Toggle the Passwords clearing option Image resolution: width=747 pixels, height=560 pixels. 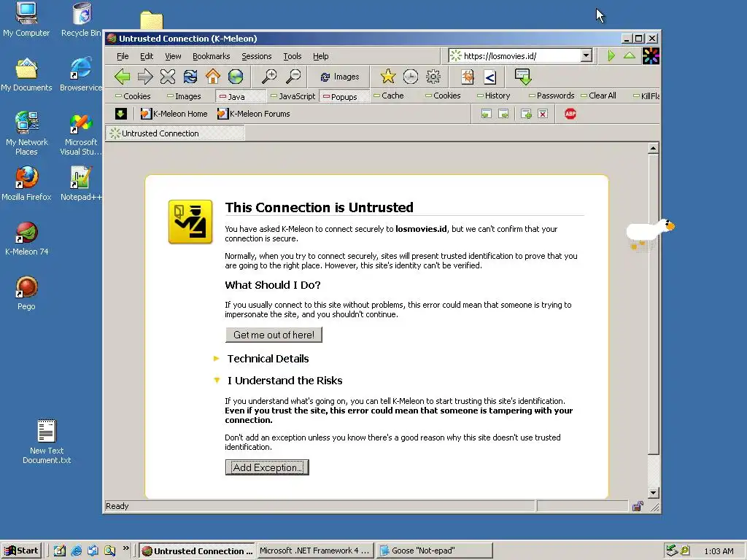pos(551,96)
